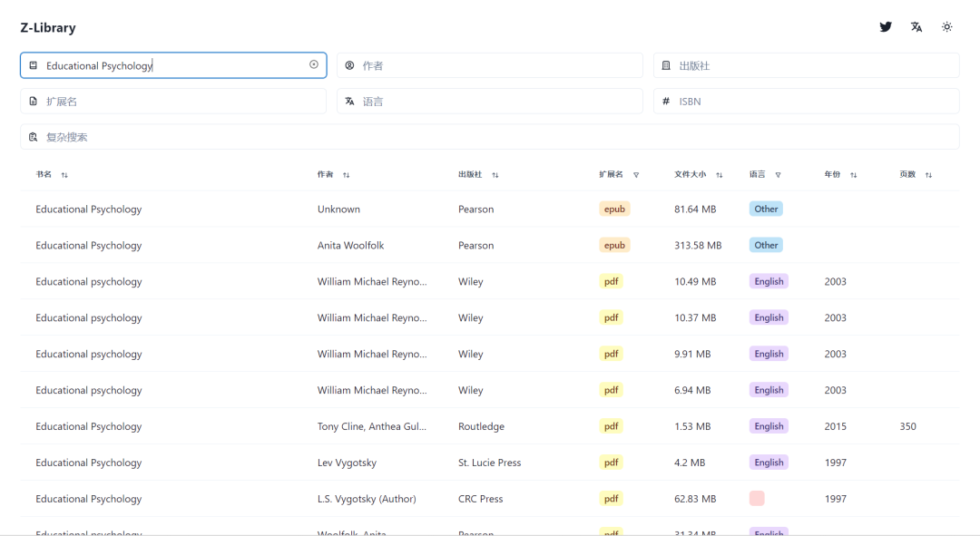Click publisher St. Lucie Press
The height and width of the screenshot is (536, 980).
489,463
